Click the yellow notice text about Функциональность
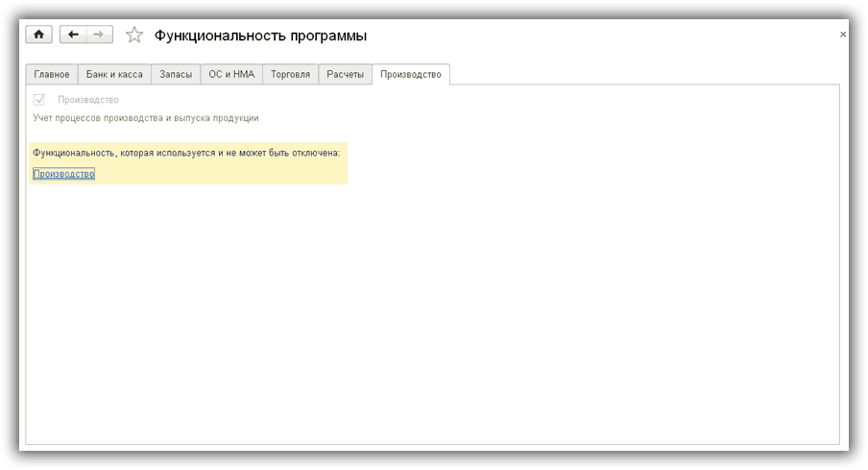This screenshot has height=470, width=868. (186, 152)
